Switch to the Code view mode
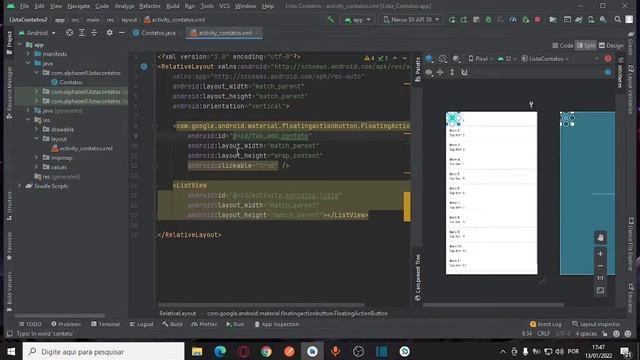 pos(563,46)
